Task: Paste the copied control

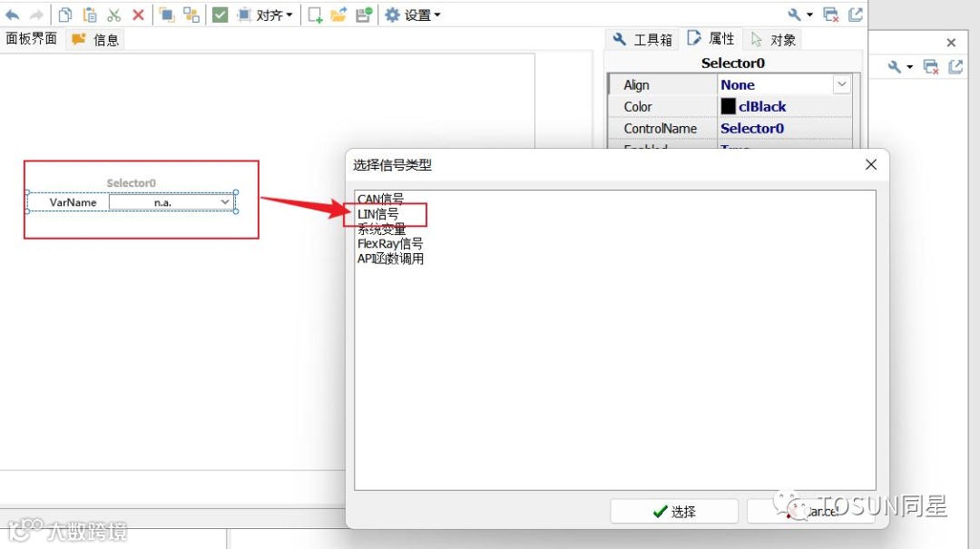Action: 89,15
